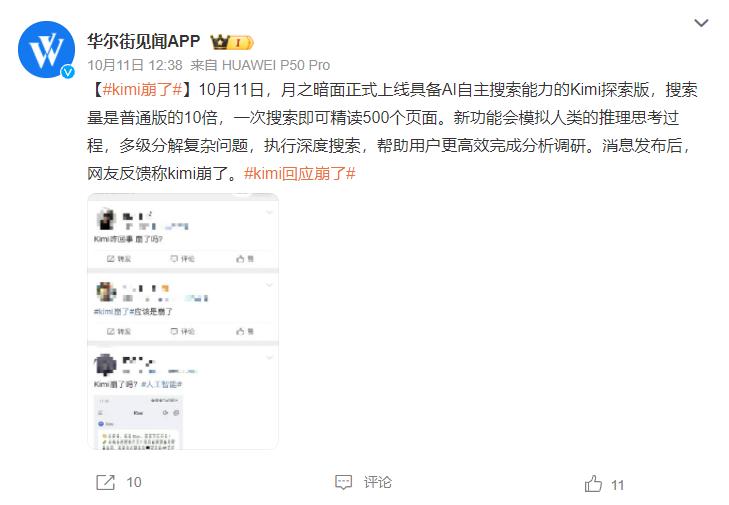
Task: Open the #kimi崩了# hashtag link
Action: coord(142,89)
